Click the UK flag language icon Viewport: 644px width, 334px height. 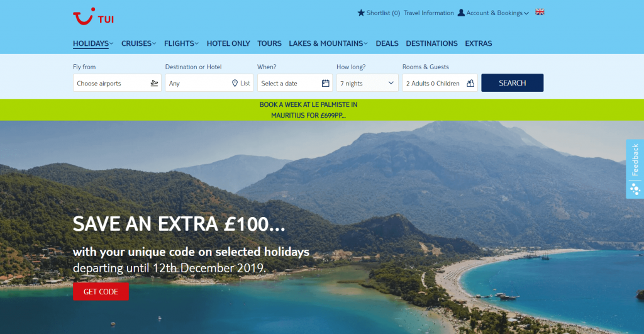(x=540, y=13)
